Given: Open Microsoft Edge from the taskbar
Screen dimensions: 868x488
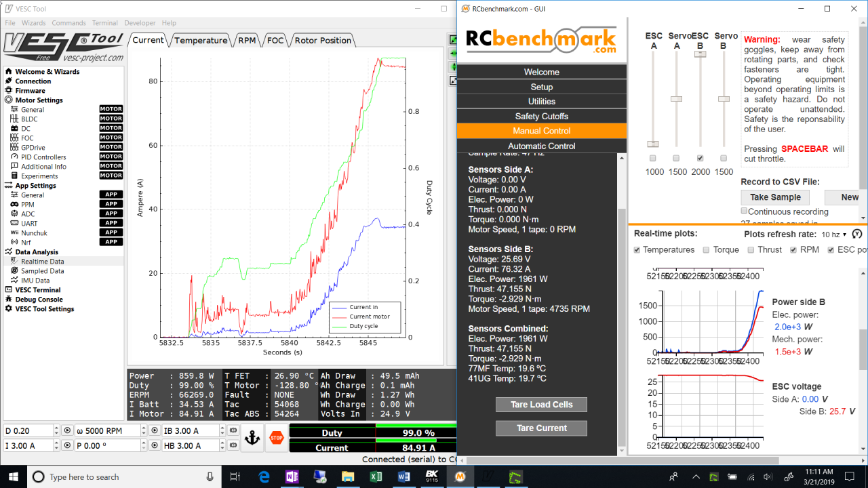Looking at the screenshot, I should [x=264, y=476].
